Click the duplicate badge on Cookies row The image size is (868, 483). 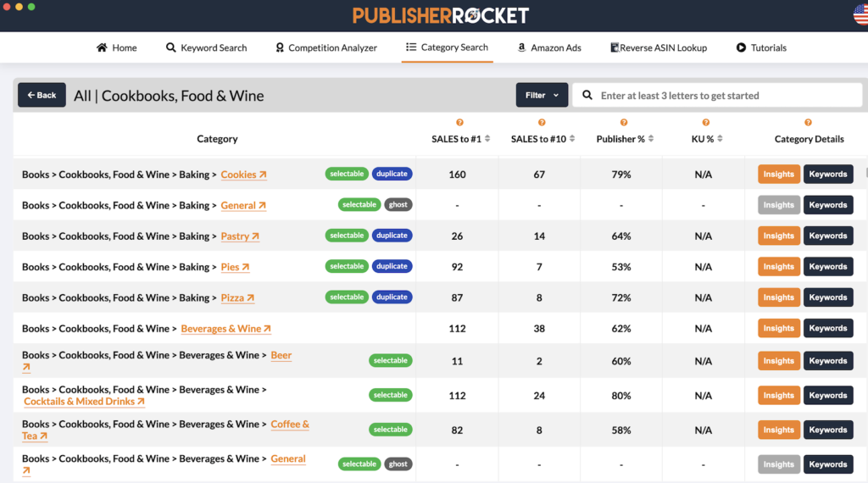392,174
